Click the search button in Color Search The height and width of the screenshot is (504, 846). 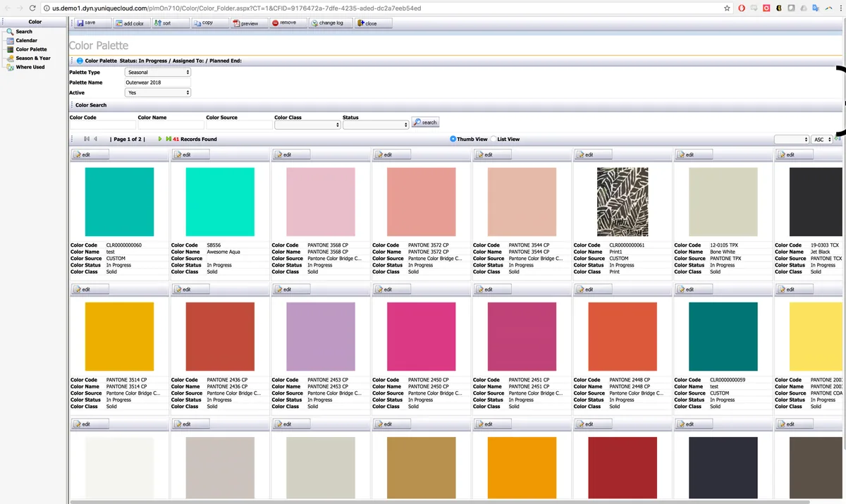point(425,123)
